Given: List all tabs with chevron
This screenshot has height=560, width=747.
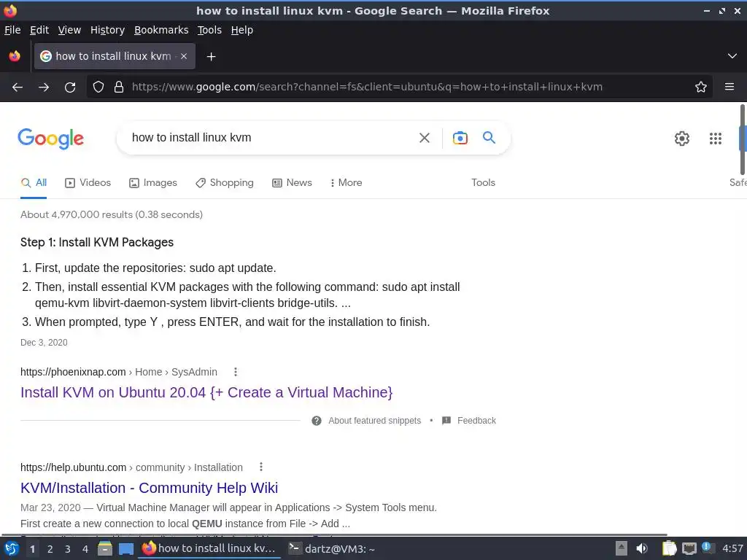Looking at the screenshot, I should coord(732,56).
